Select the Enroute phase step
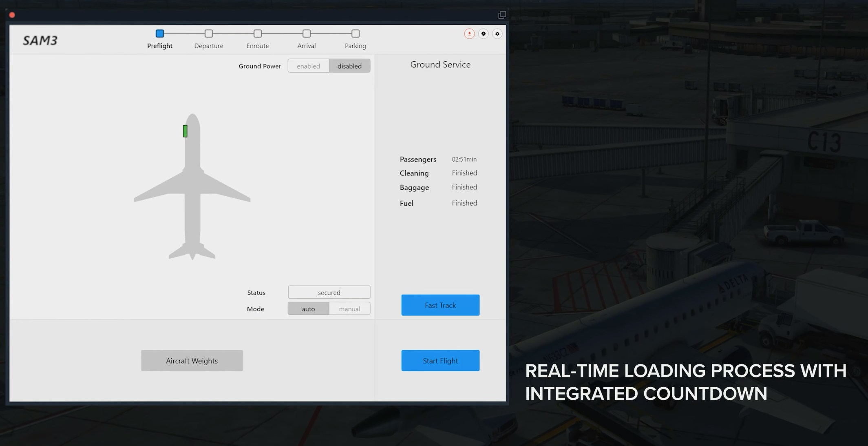868x446 pixels. point(258,34)
